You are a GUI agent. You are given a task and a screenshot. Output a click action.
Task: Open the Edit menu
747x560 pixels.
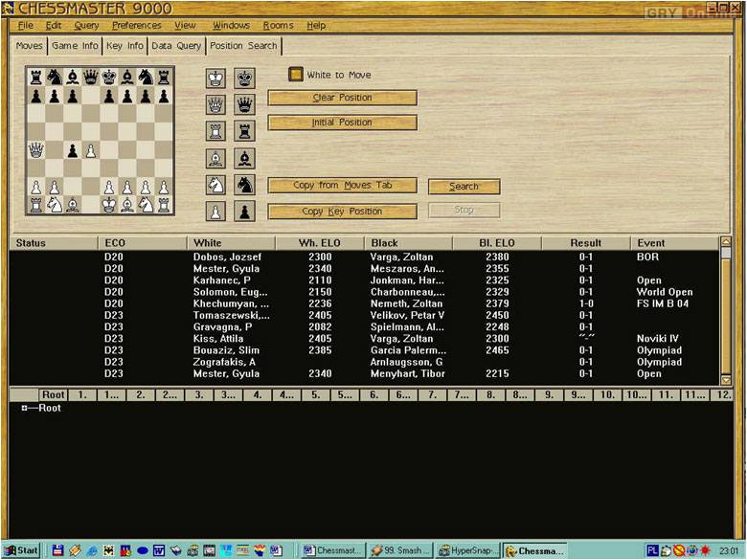click(54, 25)
